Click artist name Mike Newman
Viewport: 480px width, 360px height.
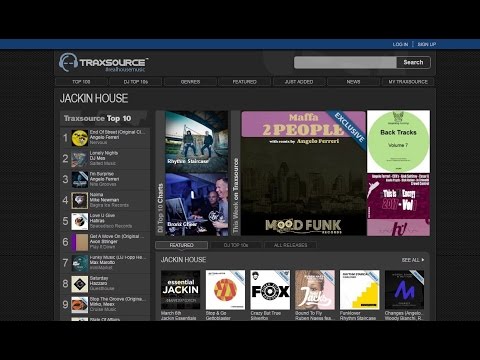[104, 200]
